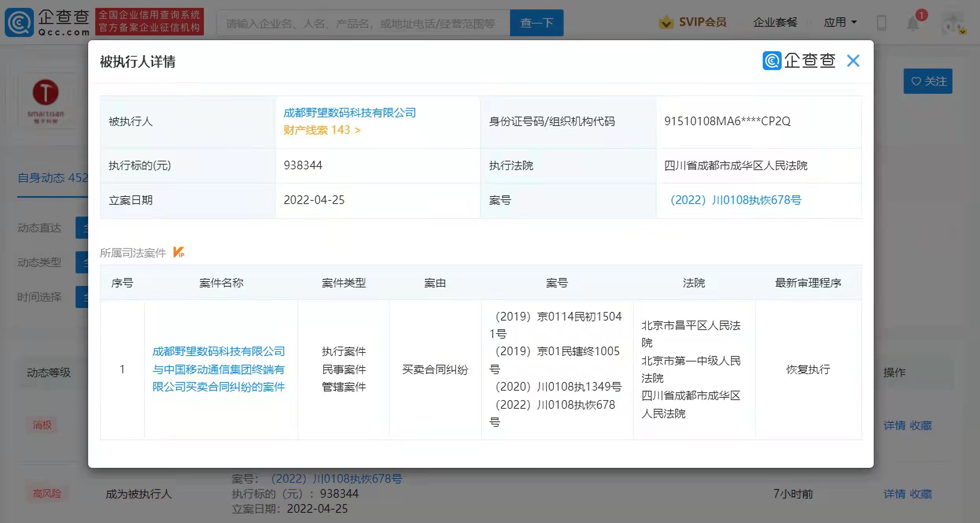Click the 执行标的 value 938344 in dialog
The width and height of the screenshot is (980, 523).
(x=303, y=165)
